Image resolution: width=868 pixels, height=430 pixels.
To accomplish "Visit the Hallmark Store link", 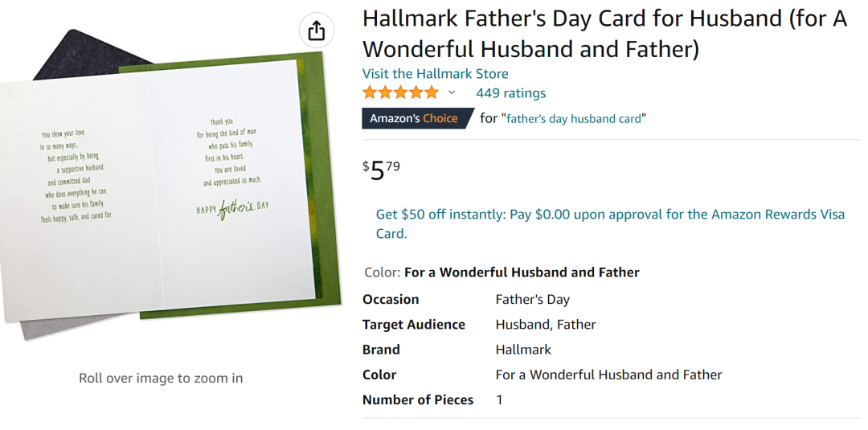I will click(x=435, y=74).
